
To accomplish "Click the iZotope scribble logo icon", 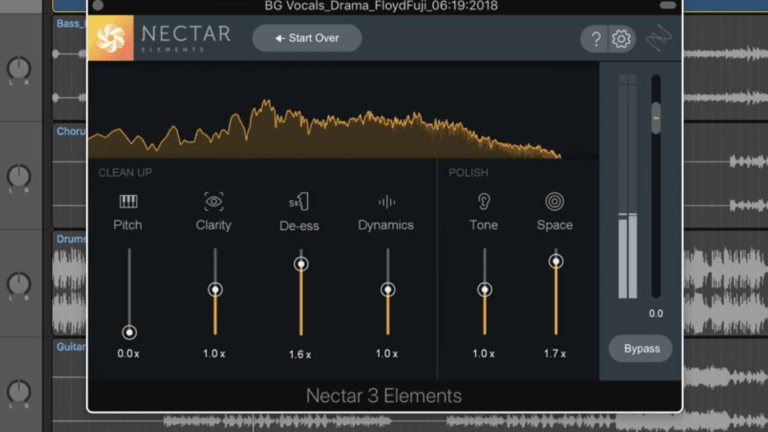I will pyautogui.click(x=659, y=38).
